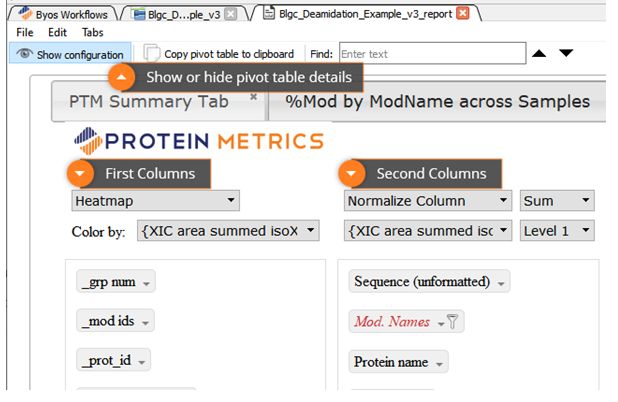Click the orange Show or hide tooltip arrow
Image resolution: width=618 pixels, height=402 pixels.
point(122,78)
